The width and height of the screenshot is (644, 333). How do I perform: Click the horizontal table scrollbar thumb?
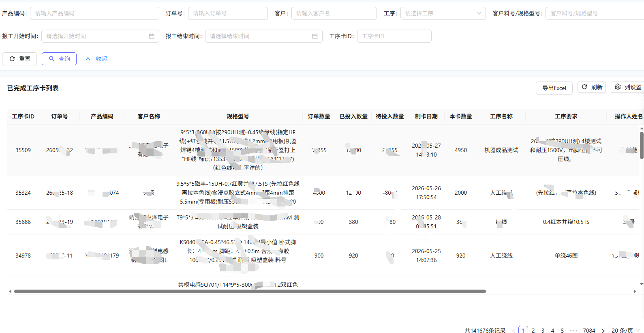[250, 291]
